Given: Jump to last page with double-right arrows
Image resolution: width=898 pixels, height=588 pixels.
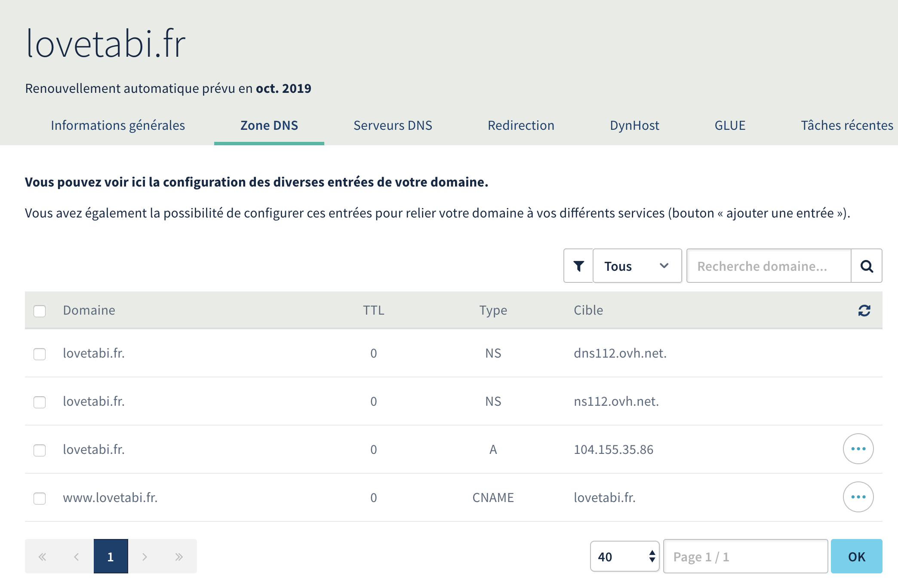Looking at the screenshot, I should [x=179, y=557].
